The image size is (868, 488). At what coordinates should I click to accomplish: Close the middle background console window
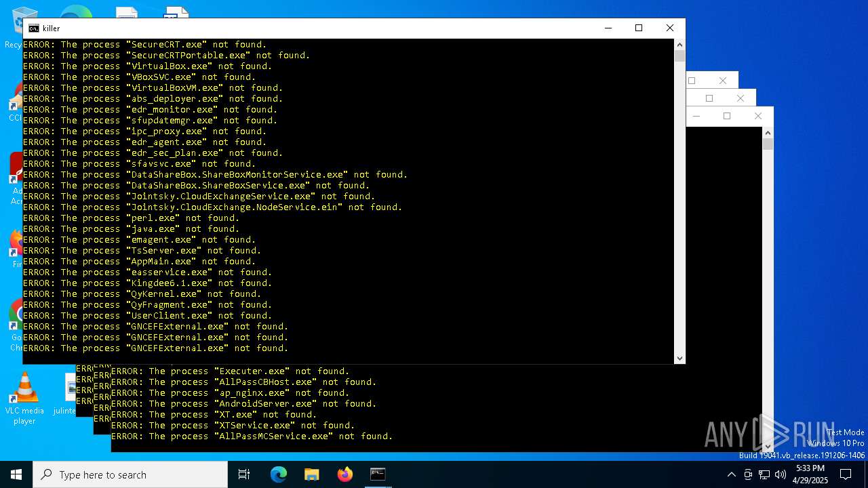point(741,98)
